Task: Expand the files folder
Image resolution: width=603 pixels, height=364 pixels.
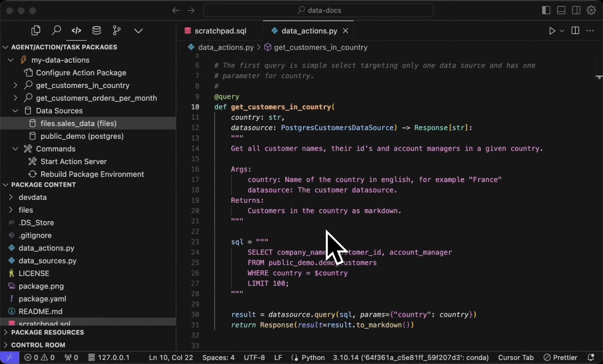Action: pyautogui.click(x=11, y=210)
